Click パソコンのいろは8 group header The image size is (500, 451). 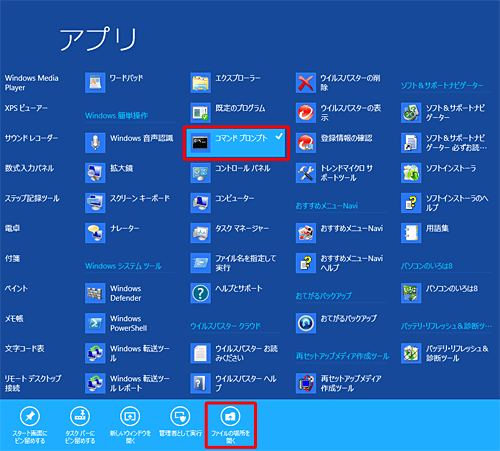tap(427, 266)
